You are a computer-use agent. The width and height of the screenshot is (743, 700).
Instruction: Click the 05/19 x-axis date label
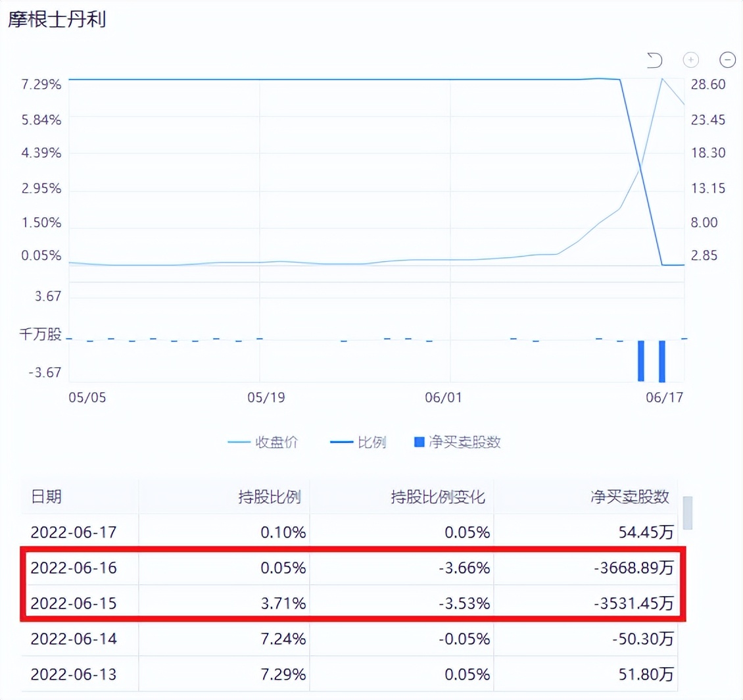click(266, 397)
